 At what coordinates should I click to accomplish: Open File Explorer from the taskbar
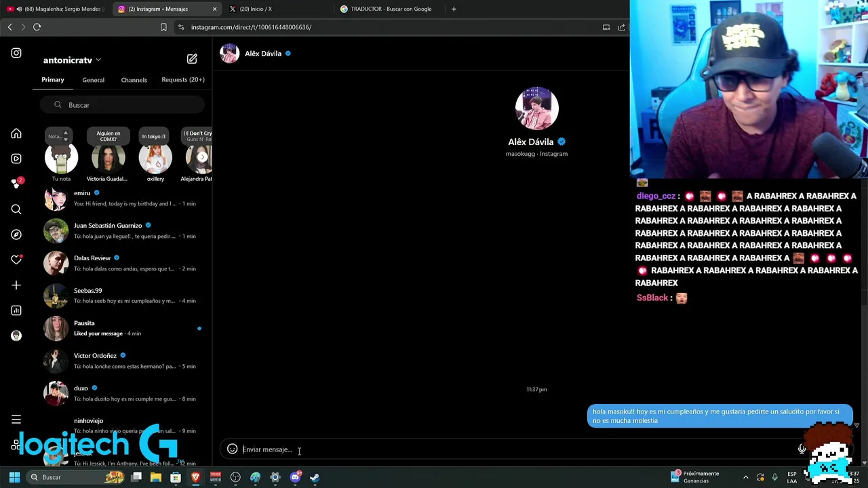(x=156, y=477)
